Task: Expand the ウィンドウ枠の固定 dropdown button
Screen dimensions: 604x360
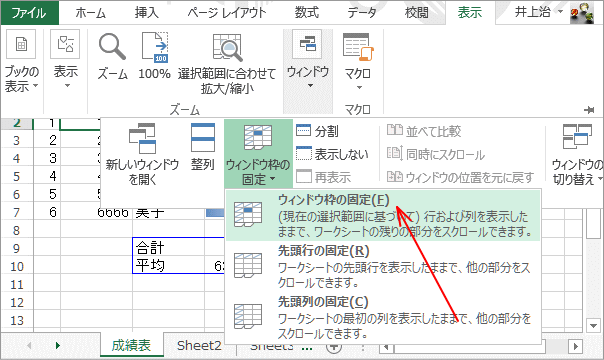Action: [258, 154]
